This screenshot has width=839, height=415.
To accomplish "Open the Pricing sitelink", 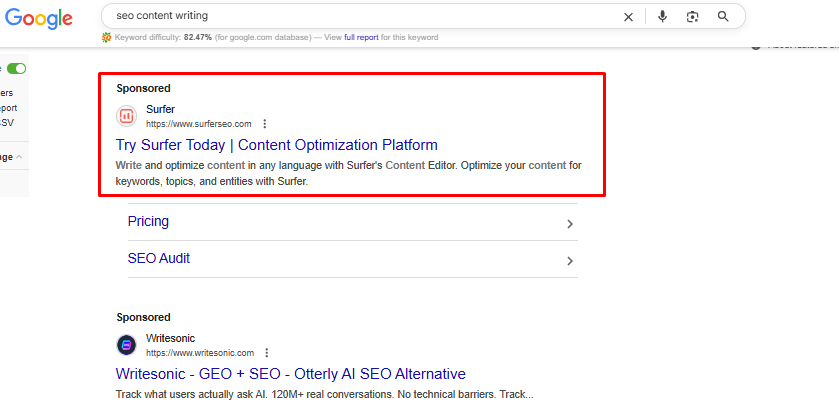I will [148, 221].
